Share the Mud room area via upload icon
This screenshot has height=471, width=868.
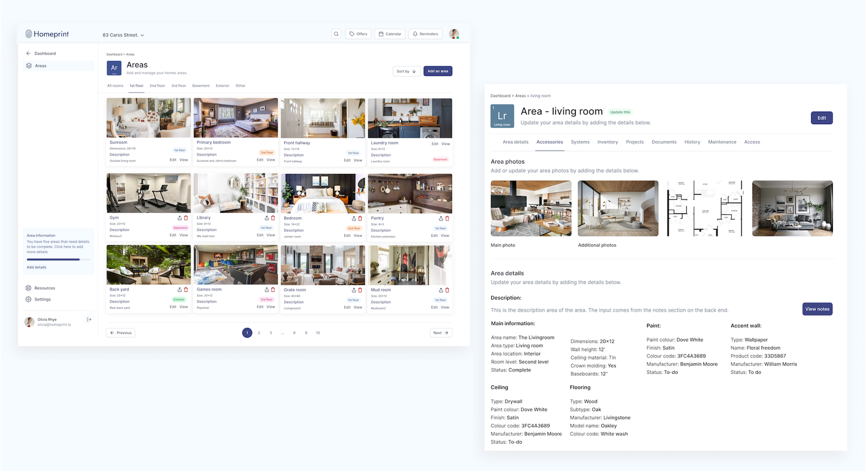click(441, 290)
